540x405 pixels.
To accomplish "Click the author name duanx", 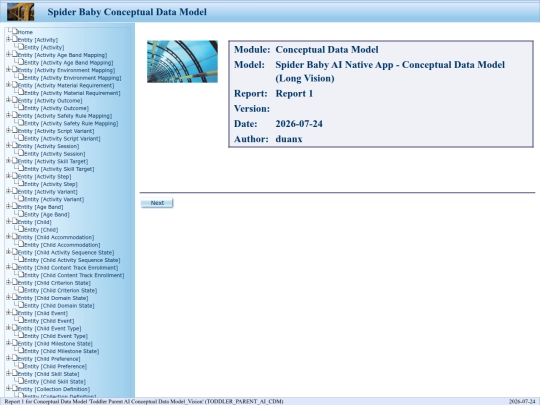I will 289,139.
